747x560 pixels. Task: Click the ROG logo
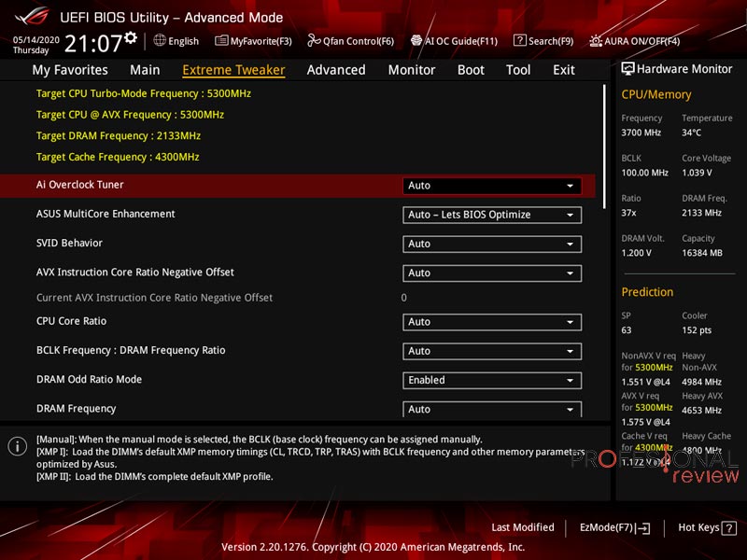tap(32, 16)
